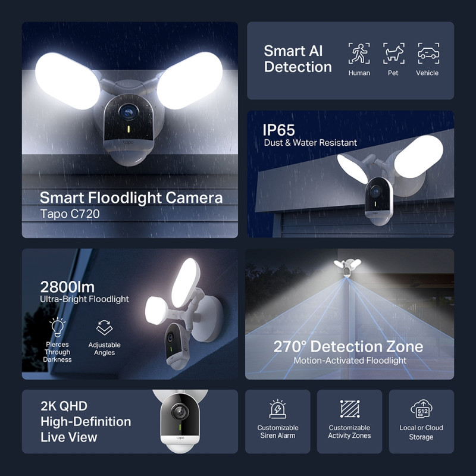Click the Tapo C720 model name

pyautogui.click(x=70, y=214)
